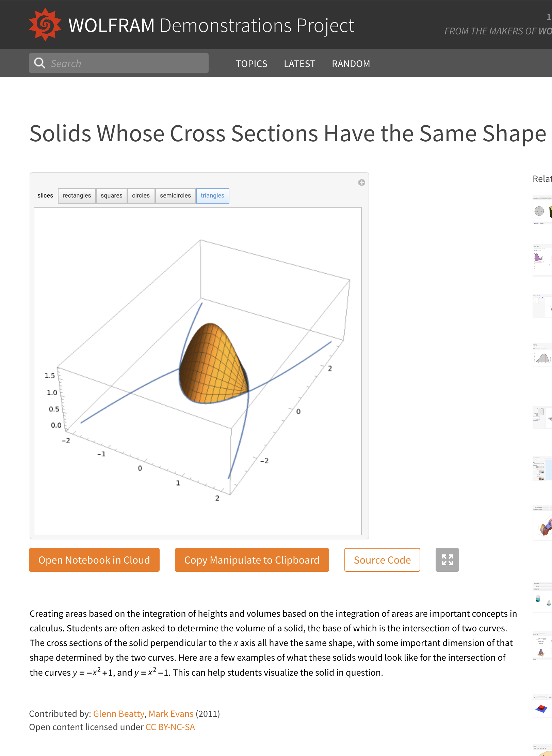
Task: Open a RANDOM demonstration
Action: (x=351, y=64)
